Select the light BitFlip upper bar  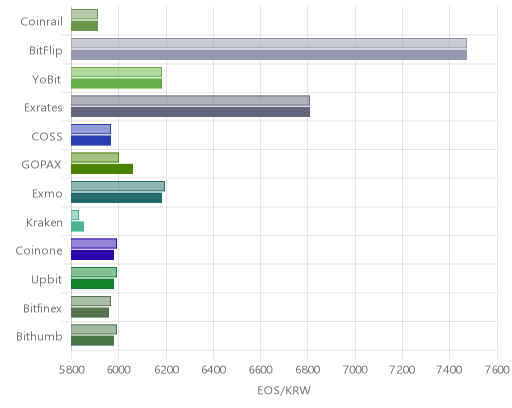pos(269,43)
